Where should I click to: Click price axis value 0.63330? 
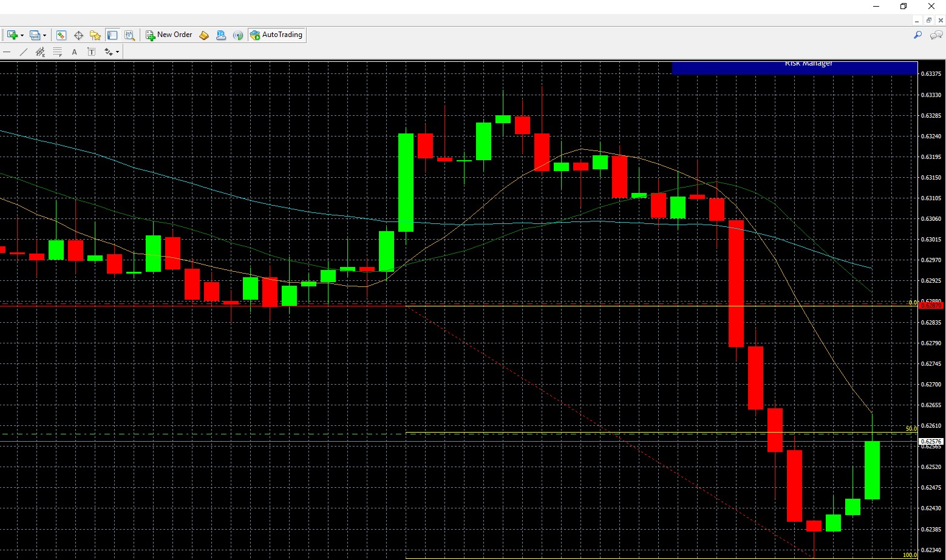(931, 95)
